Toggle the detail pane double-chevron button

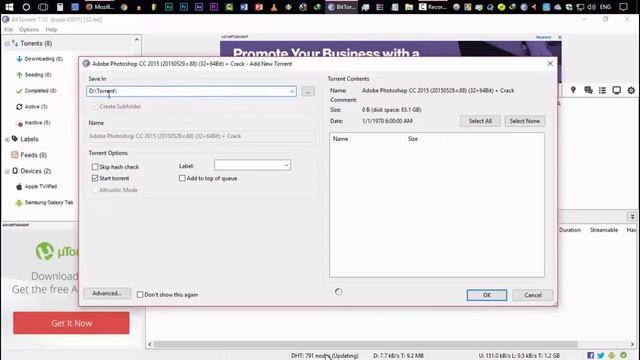point(632,217)
